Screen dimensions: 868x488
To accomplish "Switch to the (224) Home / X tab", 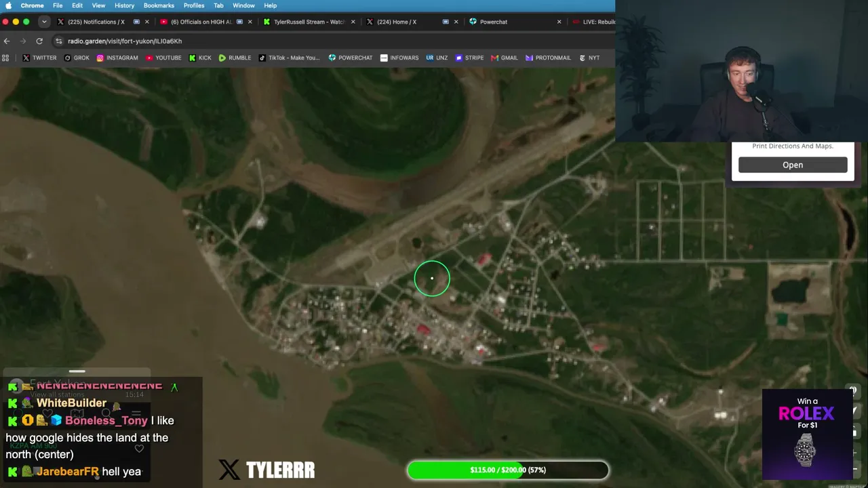I will point(412,22).
